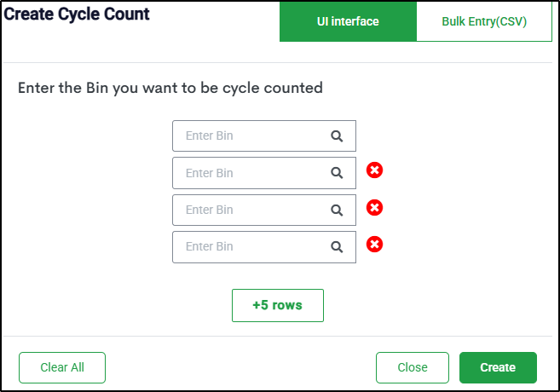Screen dimensions: 560x392
Task: Click the search icon in second bin field
Action: click(337, 173)
